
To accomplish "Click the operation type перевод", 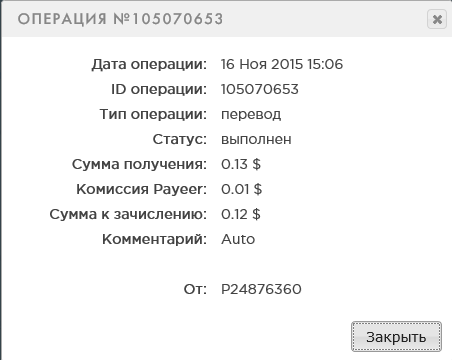I will tap(251, 114).
